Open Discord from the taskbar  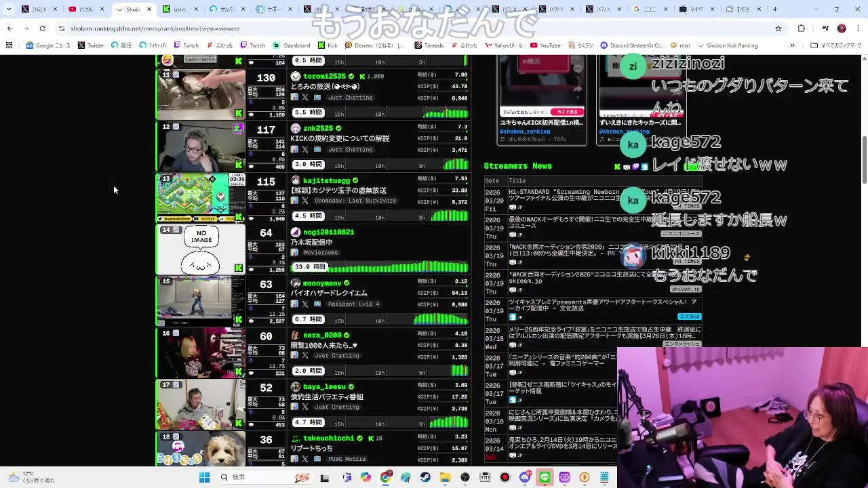click(x=525, y=477)
